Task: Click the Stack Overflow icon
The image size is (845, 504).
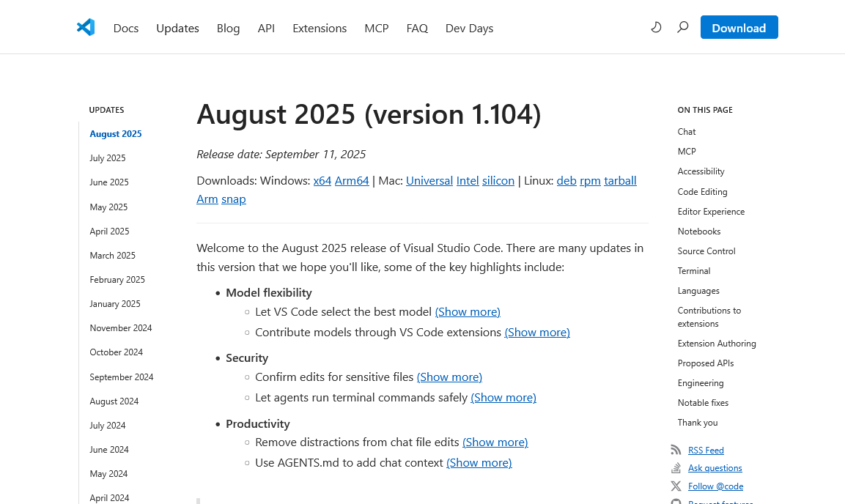Action: (x=676, y=468)
